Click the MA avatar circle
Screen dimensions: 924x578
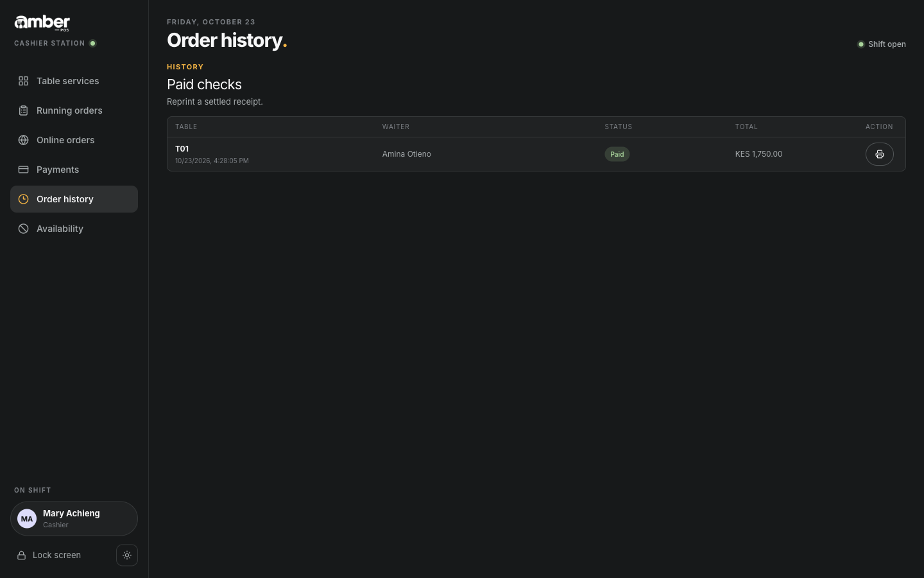27,519
